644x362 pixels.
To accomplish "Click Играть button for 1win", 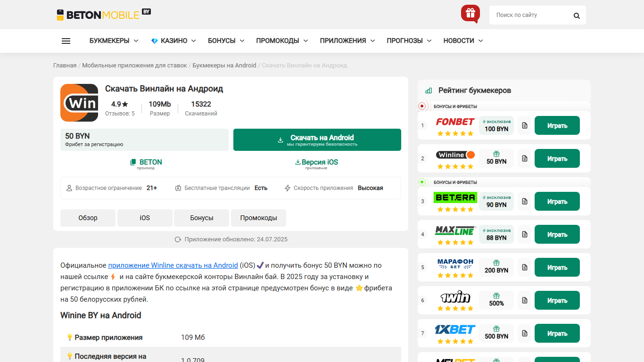I will point(557,300).
